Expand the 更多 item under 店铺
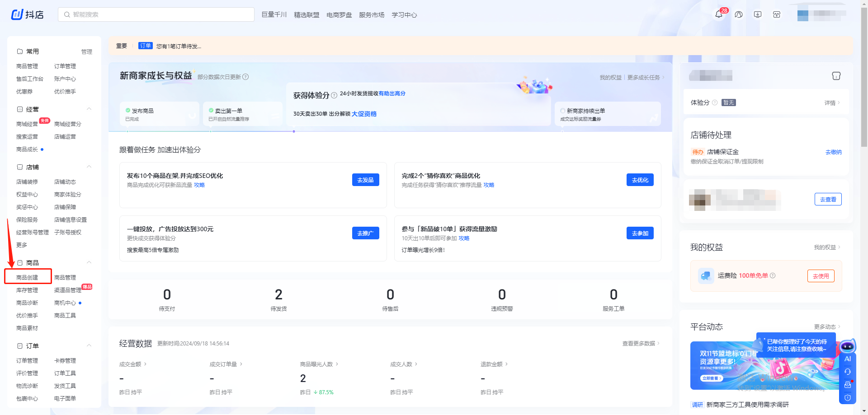Screen dimensions: 868x415 (x=22, y=245)
